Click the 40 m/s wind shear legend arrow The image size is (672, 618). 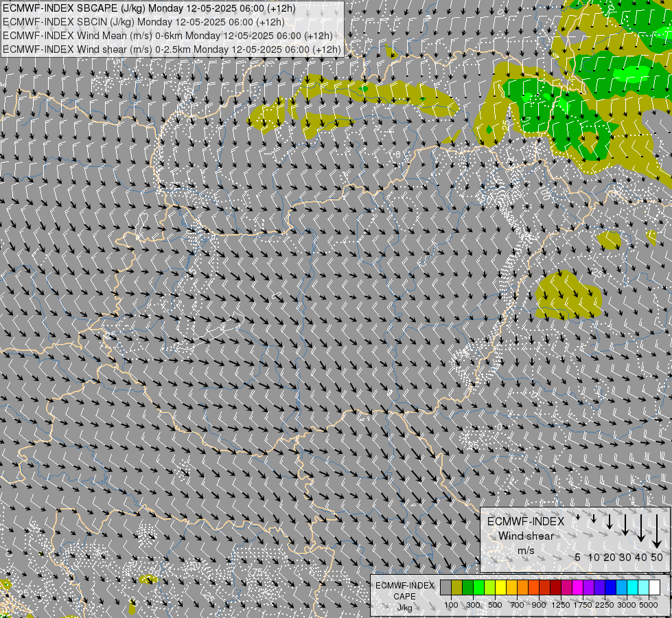click(640, 528)
